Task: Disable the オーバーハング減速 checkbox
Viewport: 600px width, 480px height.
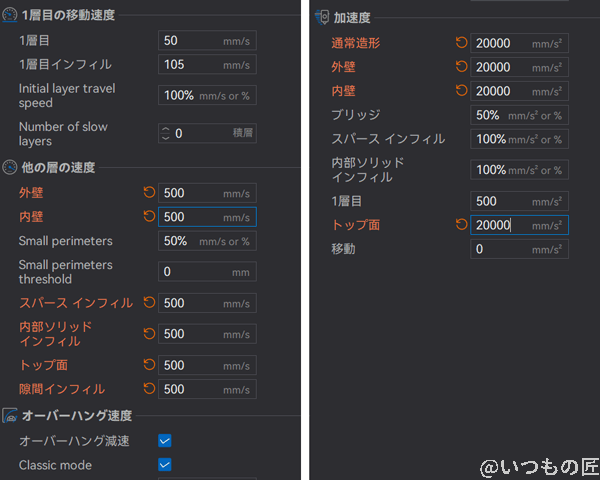Action: point(165,440)
